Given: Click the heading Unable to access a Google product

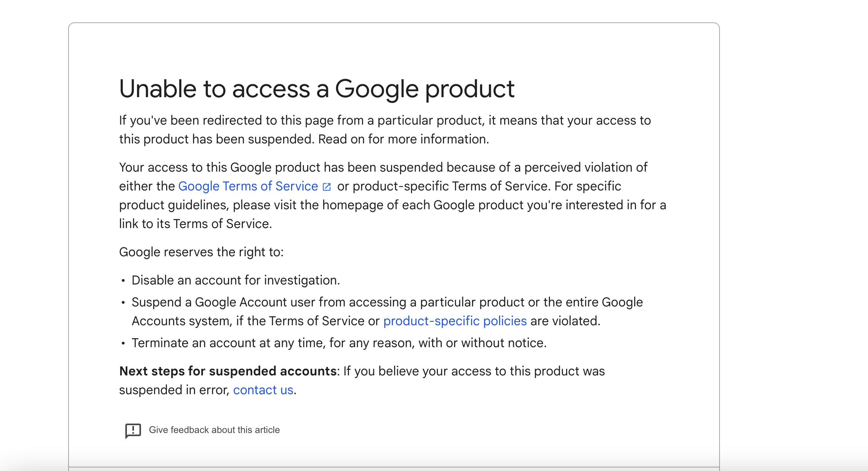Looking at the screenshot, I should point(316,89).
